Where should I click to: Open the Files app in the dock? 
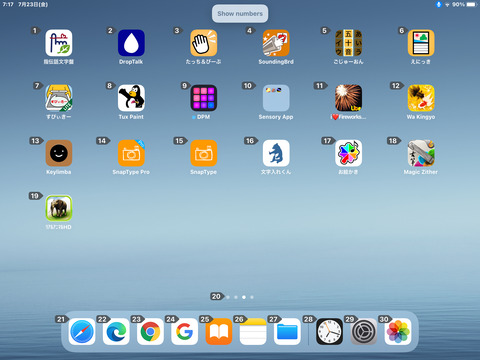click(x=287, y=332)
